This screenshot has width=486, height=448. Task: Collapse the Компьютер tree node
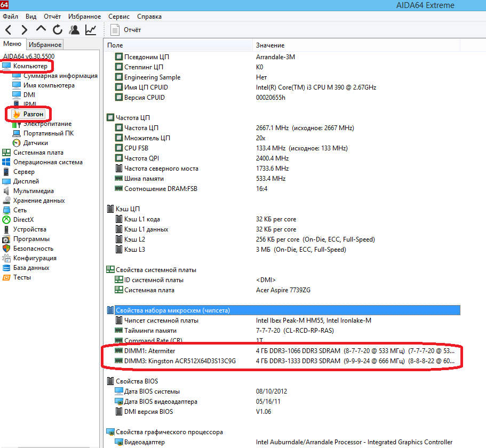[30, 66]
